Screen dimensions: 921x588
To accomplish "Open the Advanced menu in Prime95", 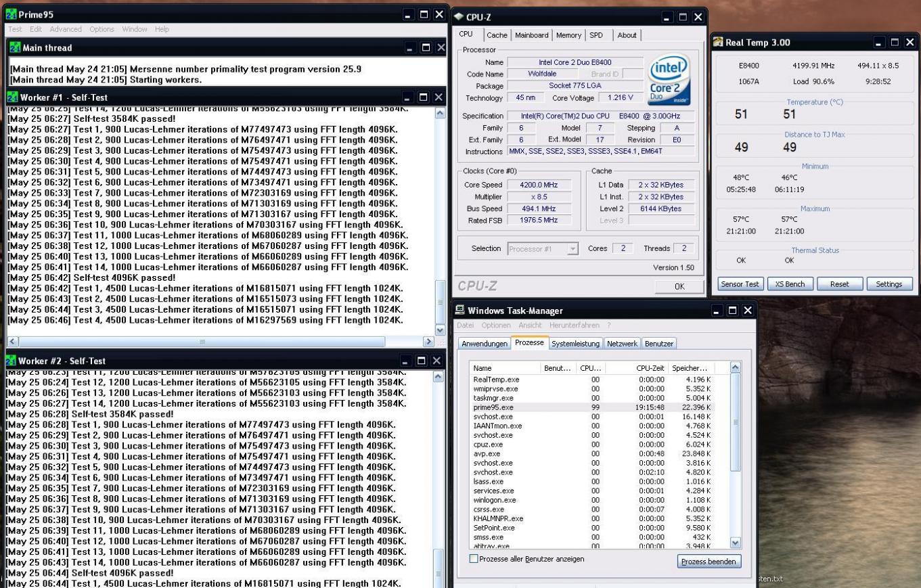I will (66, 29).
